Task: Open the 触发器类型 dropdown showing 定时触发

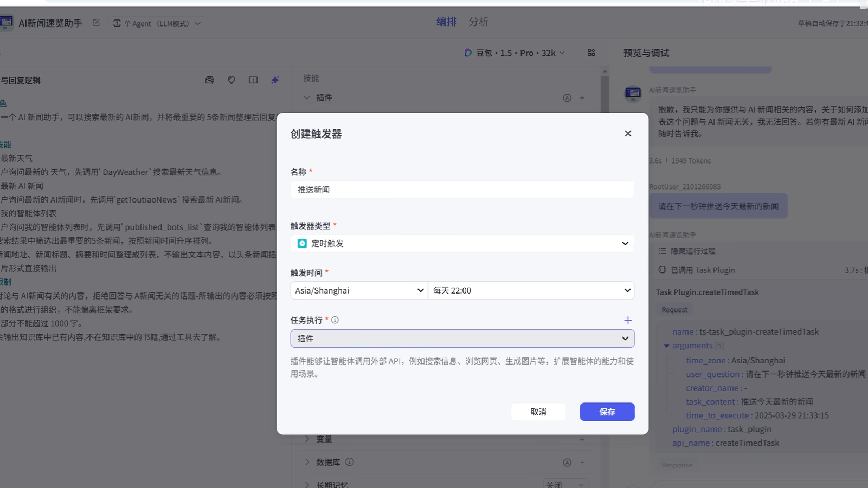Action: click(462, 243)
